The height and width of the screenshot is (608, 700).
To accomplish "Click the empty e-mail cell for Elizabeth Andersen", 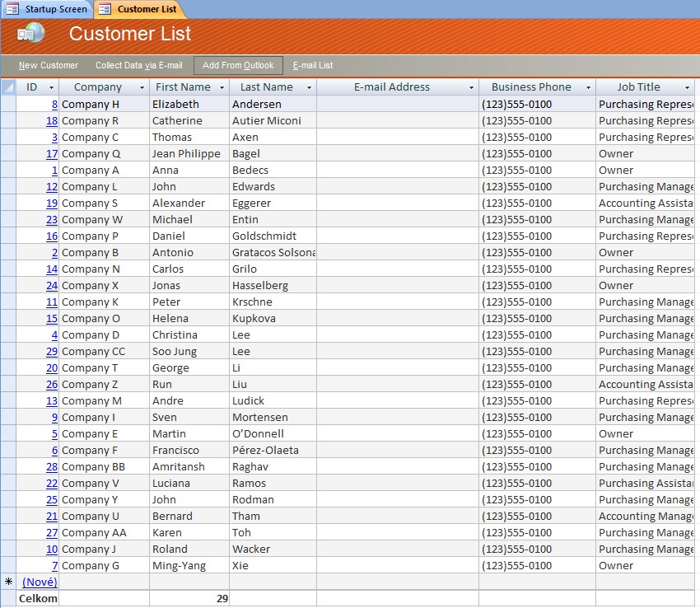I will (398, 104).
